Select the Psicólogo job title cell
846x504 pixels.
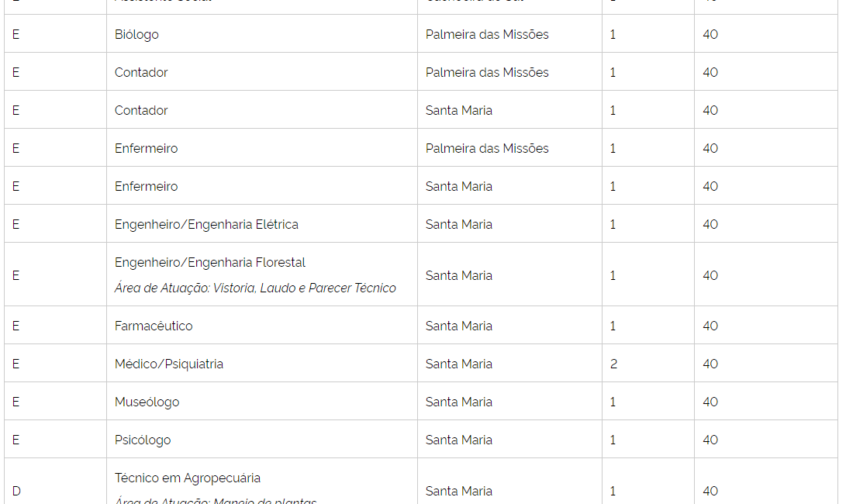[x=143, y=440]
